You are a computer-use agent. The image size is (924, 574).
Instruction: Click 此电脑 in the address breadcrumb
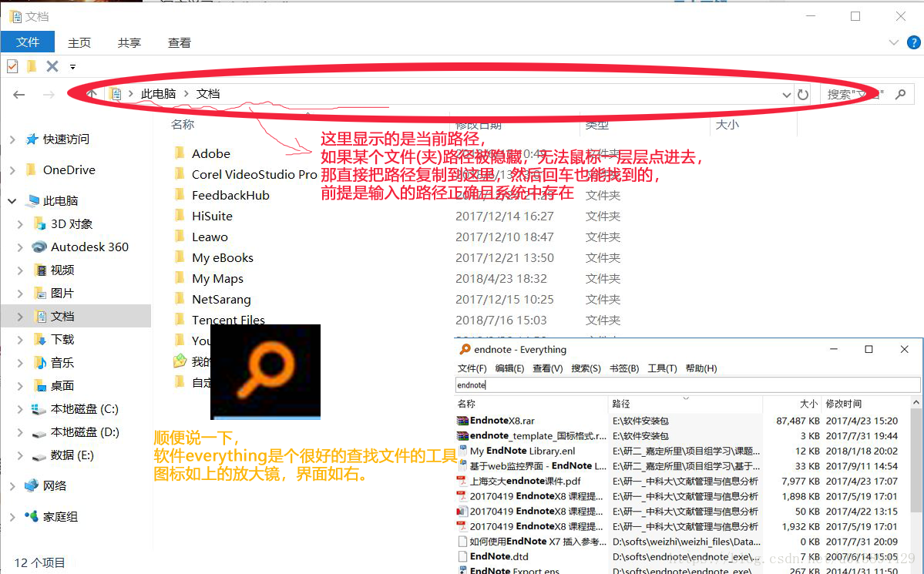coord(158,94)
